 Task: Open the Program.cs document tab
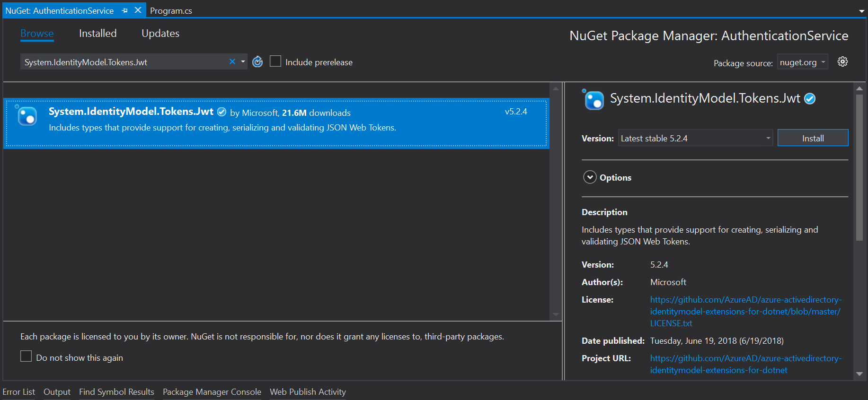click(171, 10)
